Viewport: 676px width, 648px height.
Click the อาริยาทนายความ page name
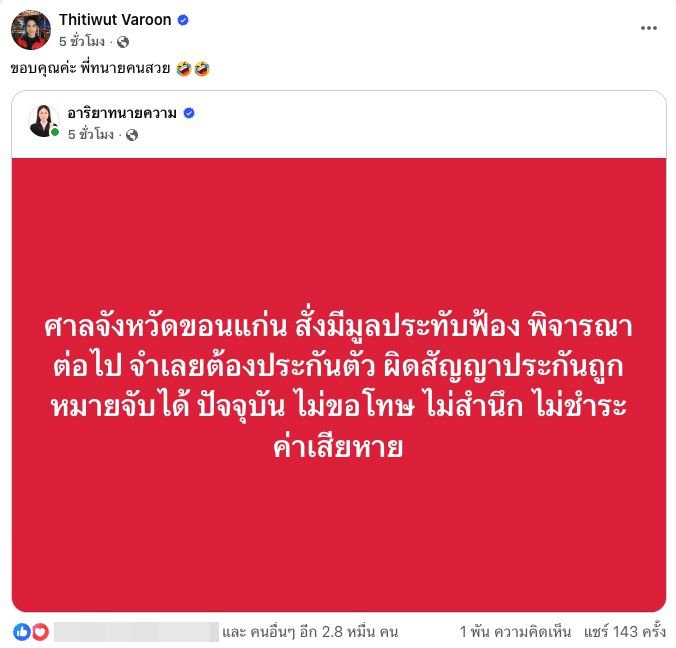coord(122,113)
